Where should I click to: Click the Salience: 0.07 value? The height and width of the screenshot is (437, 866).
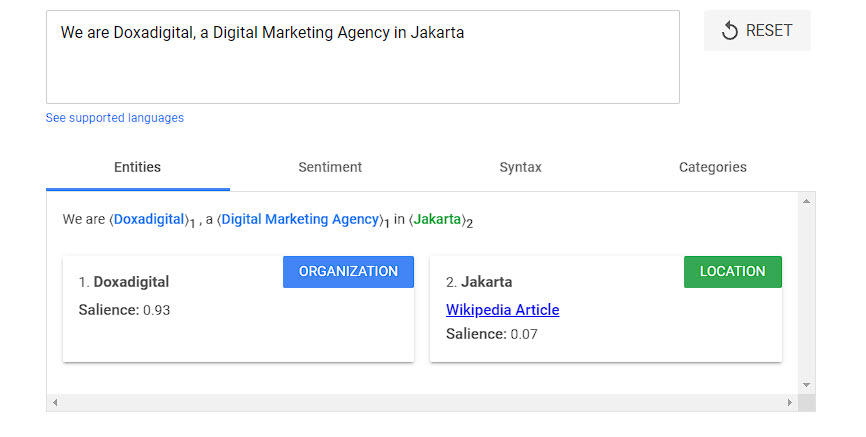pos(492,334)
